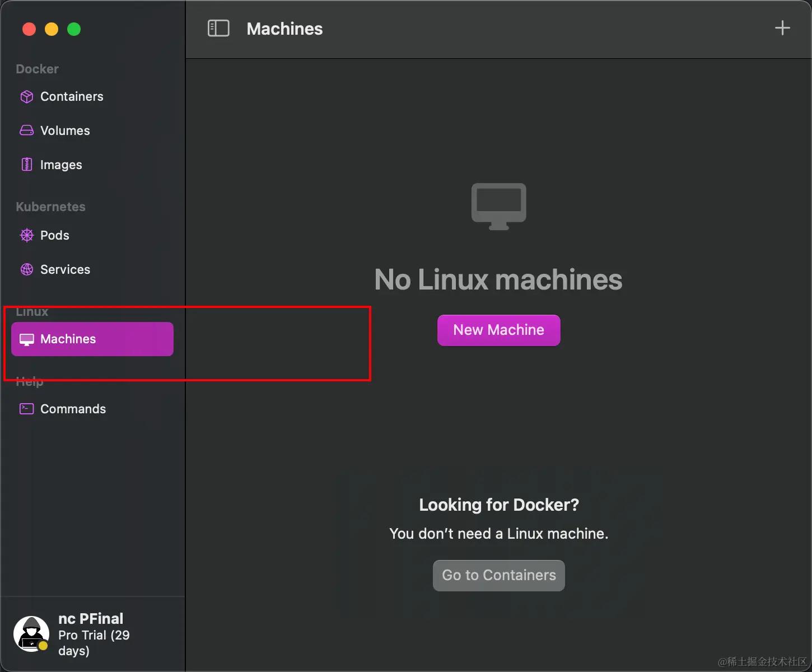Click the No Linux machines heading
Viewport: 812px width, 672px height.
(498, 279)
